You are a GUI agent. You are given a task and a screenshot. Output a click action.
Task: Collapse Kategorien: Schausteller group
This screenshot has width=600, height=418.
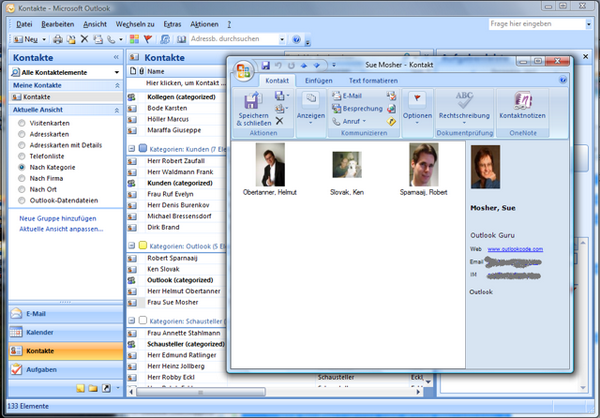[132, 320]
